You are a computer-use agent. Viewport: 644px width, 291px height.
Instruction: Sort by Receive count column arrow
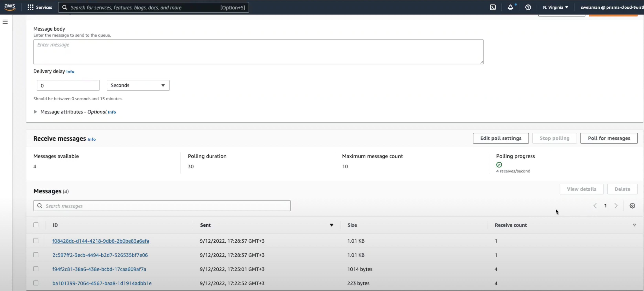[x=634, y=225]
